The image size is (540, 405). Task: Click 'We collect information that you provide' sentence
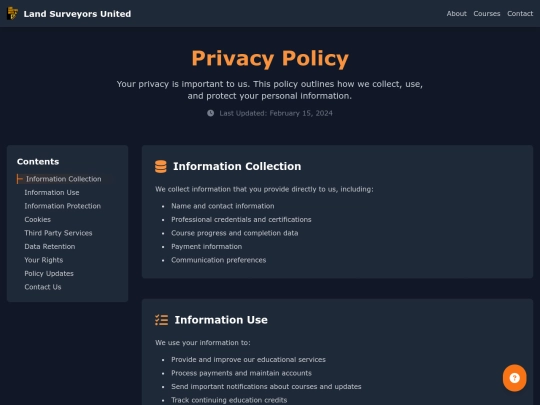pyautogui.click(x=264, y=189)
